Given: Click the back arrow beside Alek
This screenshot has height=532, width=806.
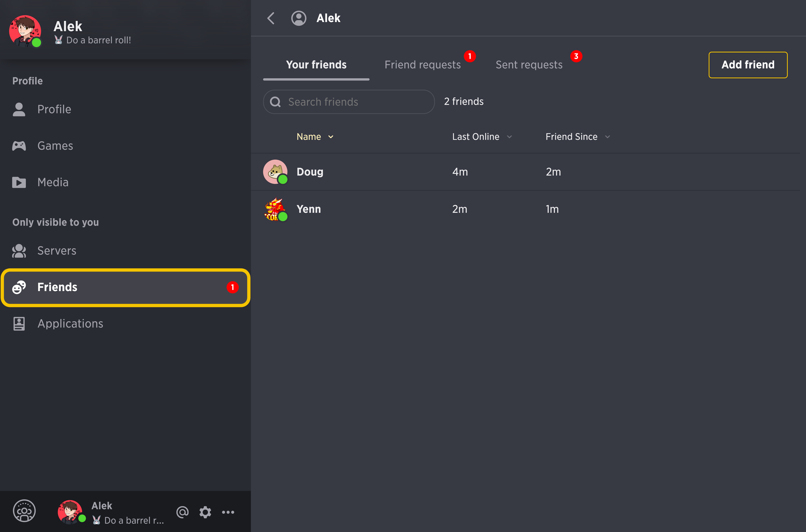Looking at the screenshot, I should coord(271,18).
